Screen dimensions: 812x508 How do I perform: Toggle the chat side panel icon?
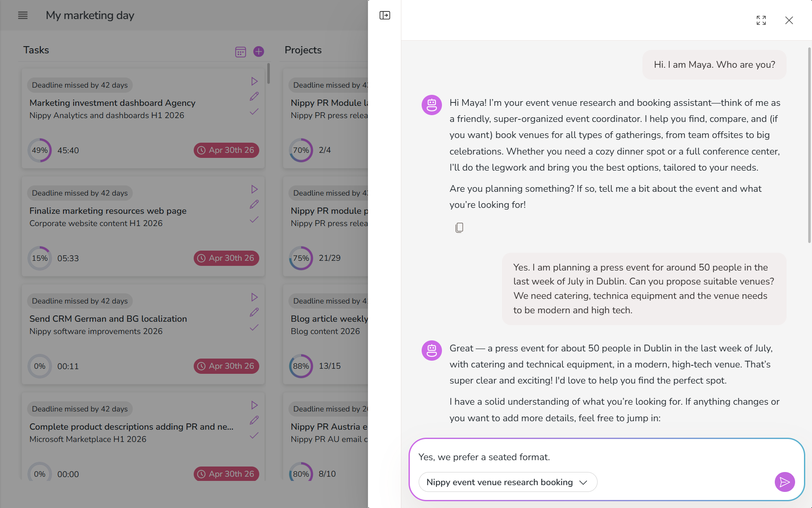pyautogui.click(x=385, y=15)
